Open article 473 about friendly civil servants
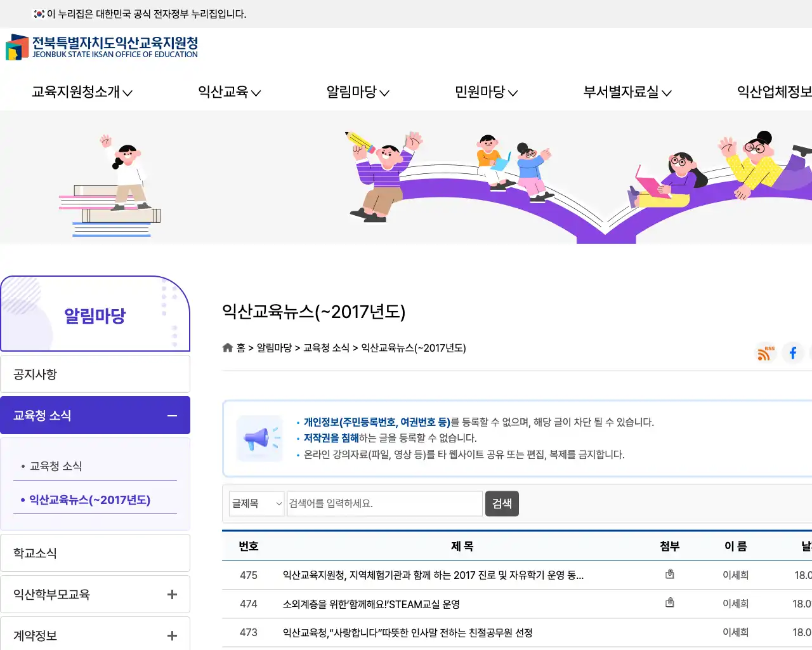812x650 pixels. click(407, 632)
